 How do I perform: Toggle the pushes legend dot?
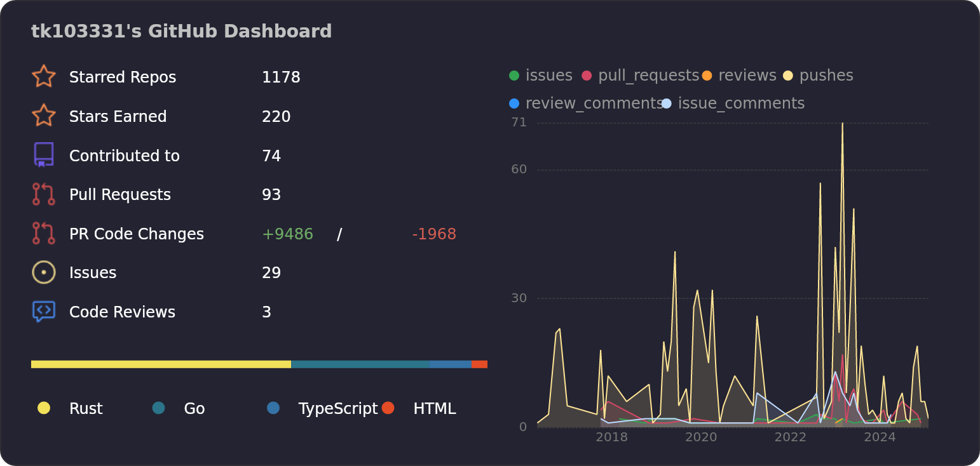pos(788,76)
